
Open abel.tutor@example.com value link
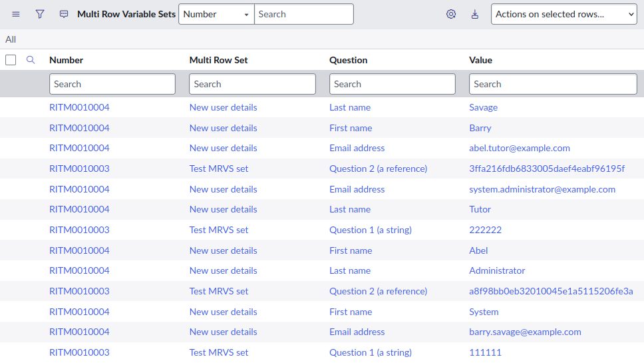coord(520,148)
